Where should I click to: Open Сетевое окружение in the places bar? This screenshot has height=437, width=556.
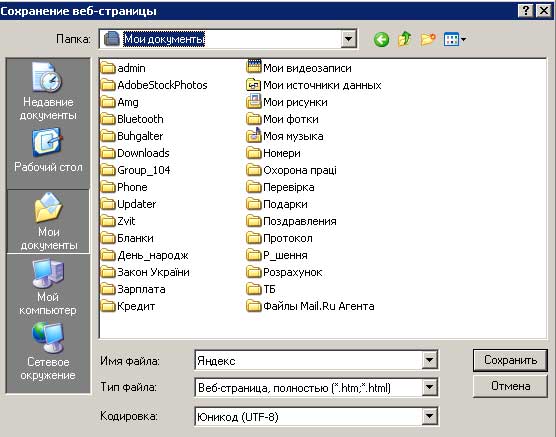click(x=48, y=352)
